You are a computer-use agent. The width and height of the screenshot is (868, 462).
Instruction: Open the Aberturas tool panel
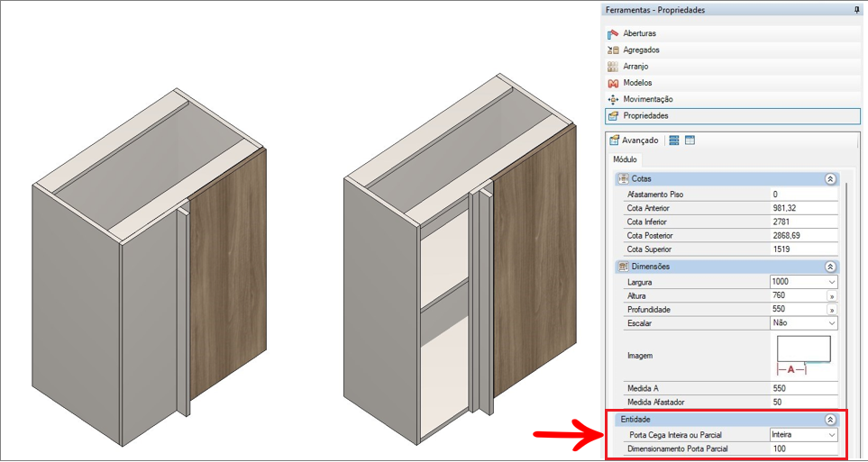click(733, 33)
